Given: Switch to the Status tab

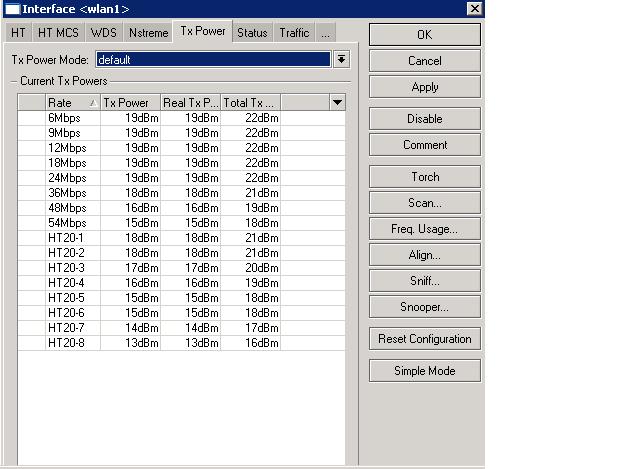Looking at the screenshot, I should coord(252,33).
